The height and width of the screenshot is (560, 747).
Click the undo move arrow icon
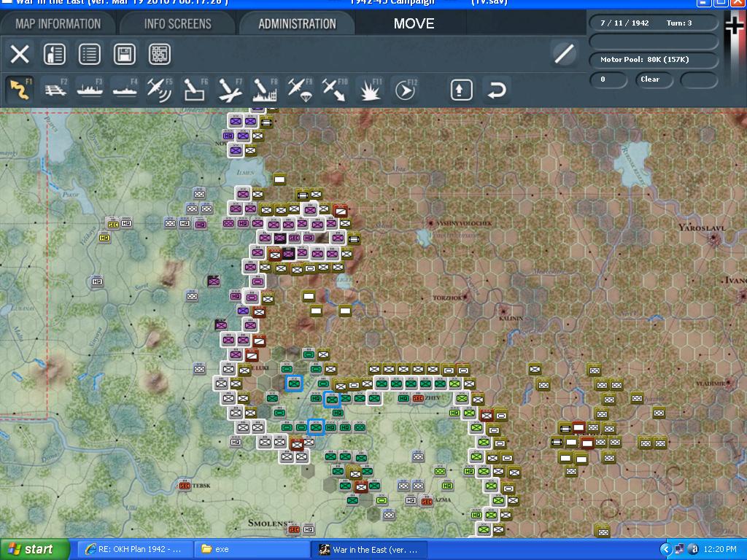point(496,90)
